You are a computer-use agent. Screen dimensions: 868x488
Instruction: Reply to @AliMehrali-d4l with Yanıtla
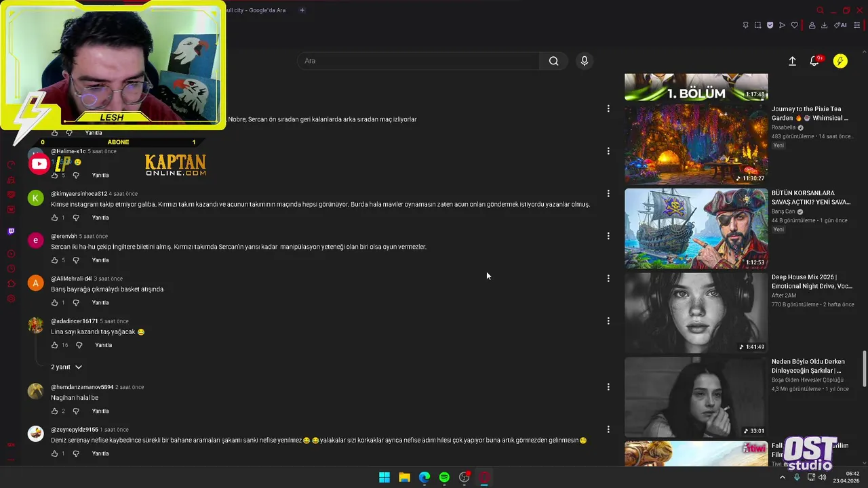click(x=100, y=303)
